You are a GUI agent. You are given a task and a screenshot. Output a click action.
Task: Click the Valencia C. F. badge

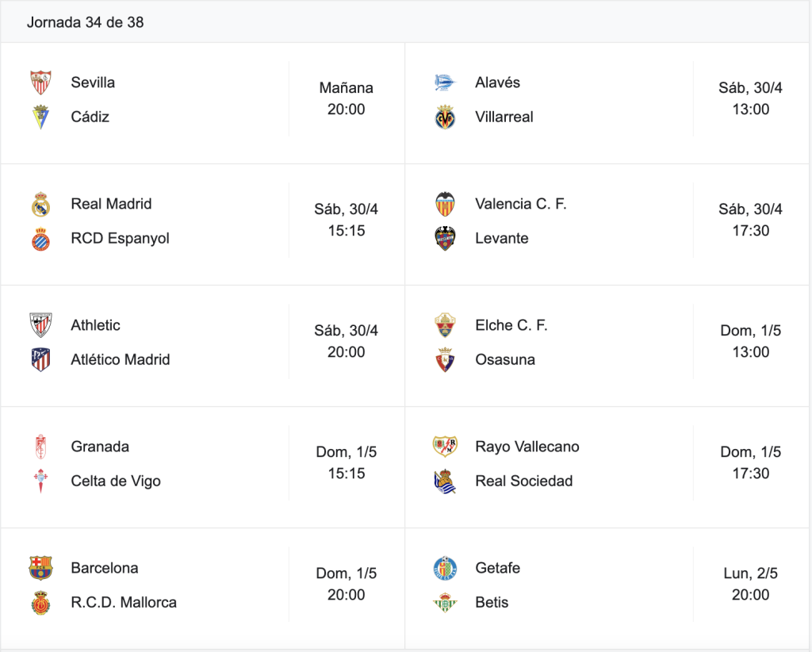445,204
